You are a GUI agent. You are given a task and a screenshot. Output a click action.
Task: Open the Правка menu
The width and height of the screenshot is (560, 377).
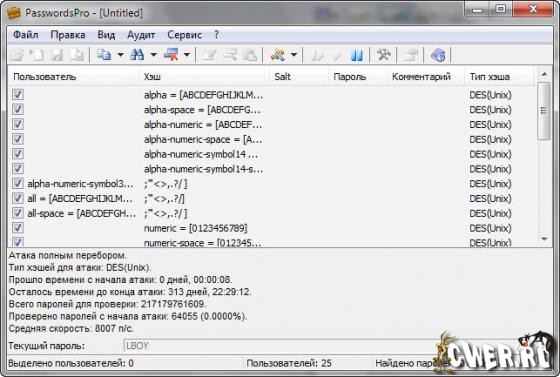click(68, 35)
